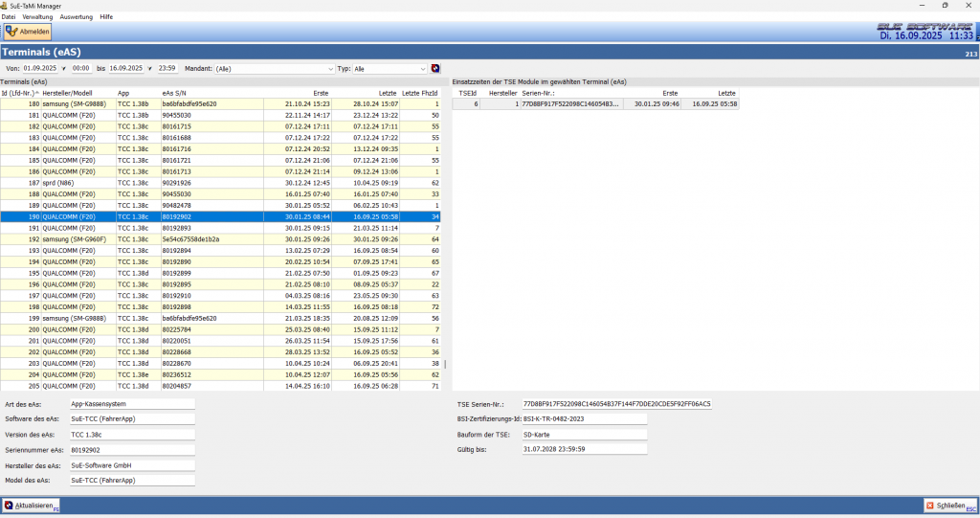The width and height of the screenshot is (980, 518).
Task: Click the Aktualisieren button at bottom left
Action: tap(32, 505)
